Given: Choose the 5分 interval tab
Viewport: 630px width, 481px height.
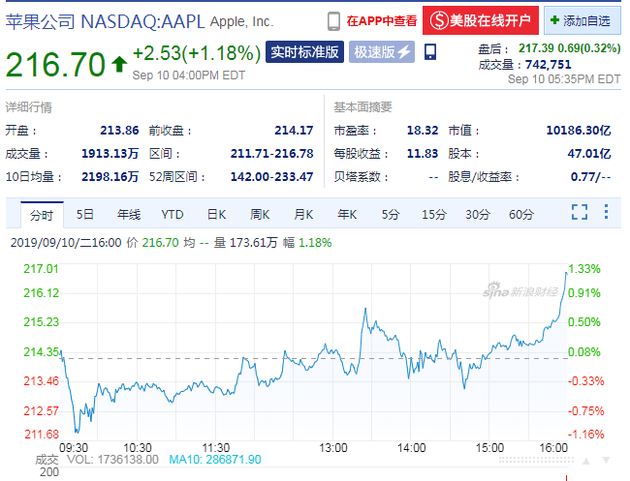Looking at the screenshot, I should click(390, 215).
